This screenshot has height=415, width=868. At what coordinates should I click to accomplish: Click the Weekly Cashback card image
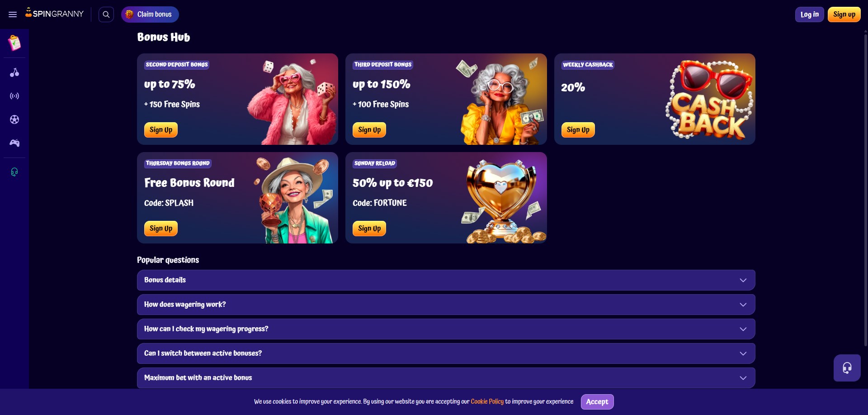tap(709, 100)
